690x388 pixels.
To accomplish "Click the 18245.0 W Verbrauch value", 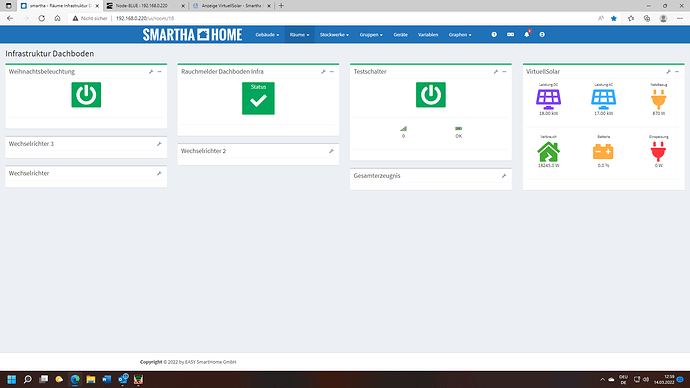I will click(x=548, y=166).
